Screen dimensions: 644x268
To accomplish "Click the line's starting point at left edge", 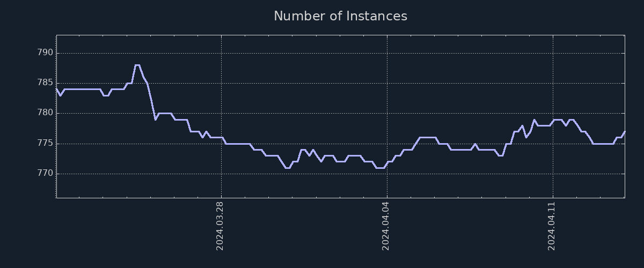I will [57, 89].
